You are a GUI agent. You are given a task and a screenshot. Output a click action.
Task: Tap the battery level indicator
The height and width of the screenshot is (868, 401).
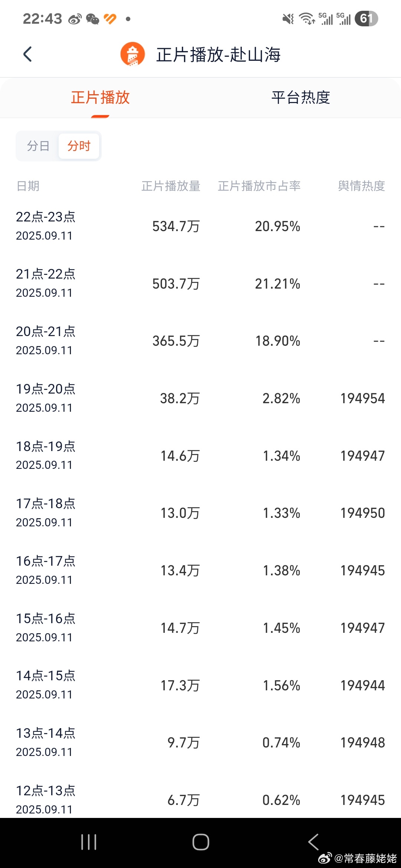[366, 19]
